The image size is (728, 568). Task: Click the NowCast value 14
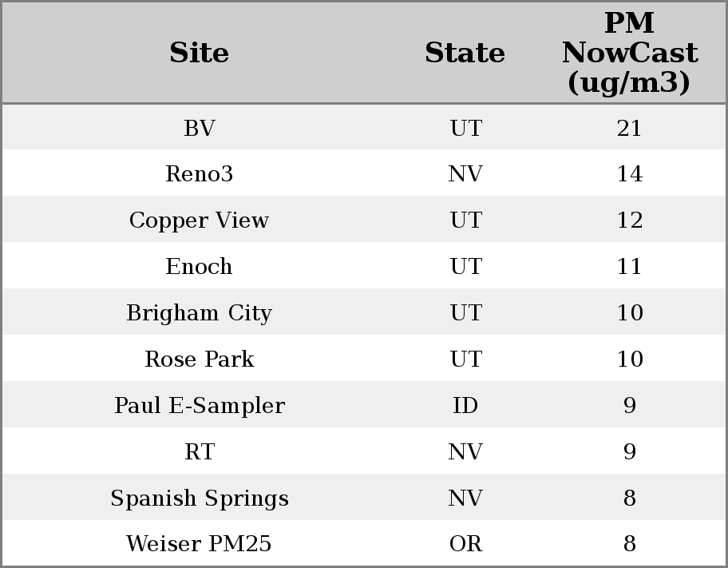point(630,174)
